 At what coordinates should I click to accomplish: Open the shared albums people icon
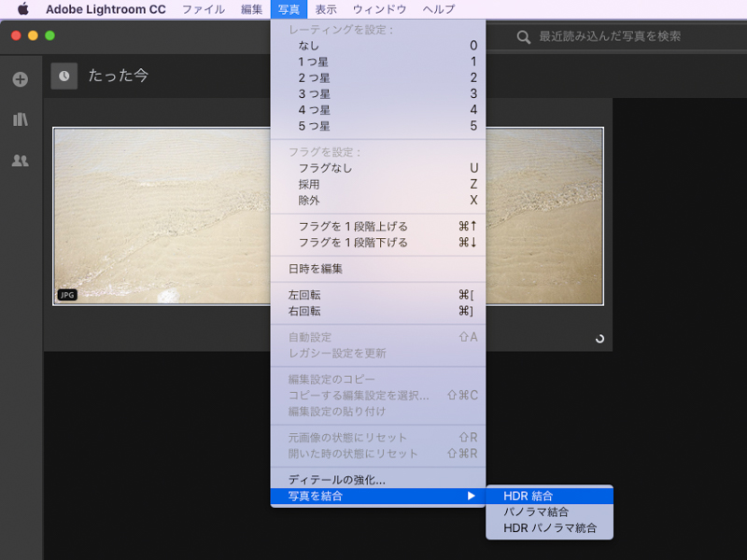tap(21, 161)
